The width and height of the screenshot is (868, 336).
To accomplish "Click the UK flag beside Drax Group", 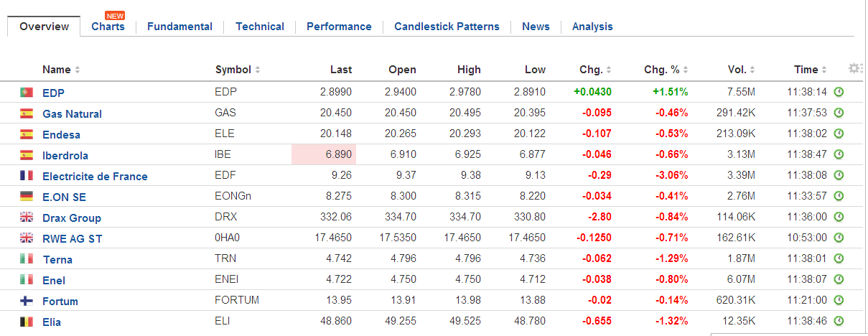I will [27, 218].
